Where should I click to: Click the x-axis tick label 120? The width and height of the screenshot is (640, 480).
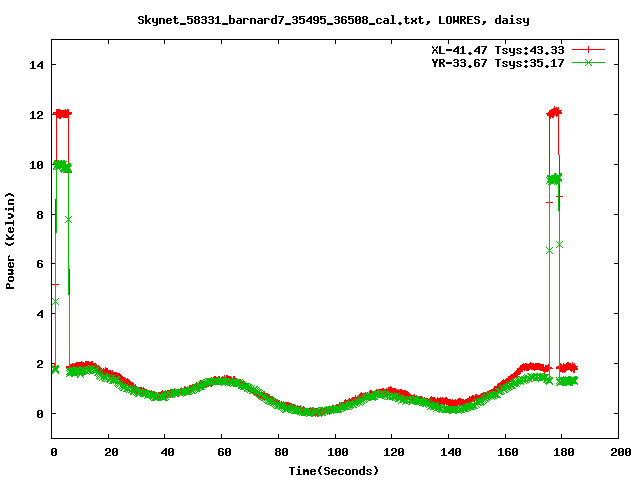coord(394,452)
